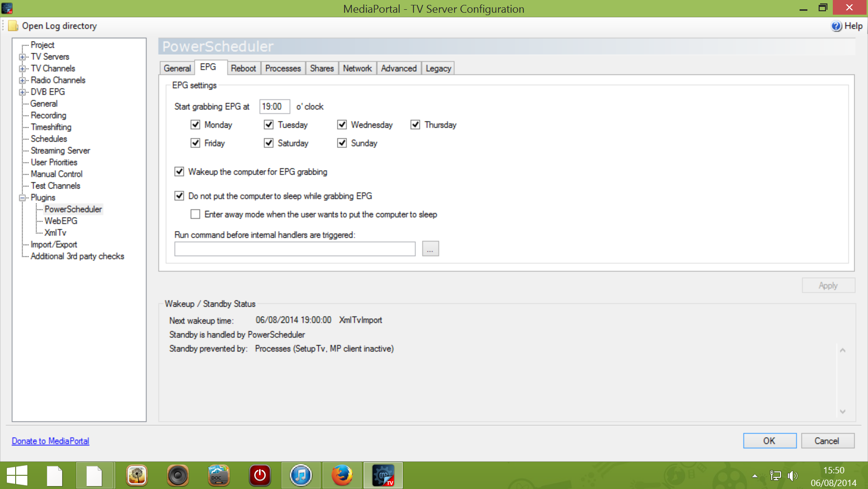The width and height of the screenshot is (868, 489).
Task: Switch to the Reboot tab
Action: [x=243, y=68]
